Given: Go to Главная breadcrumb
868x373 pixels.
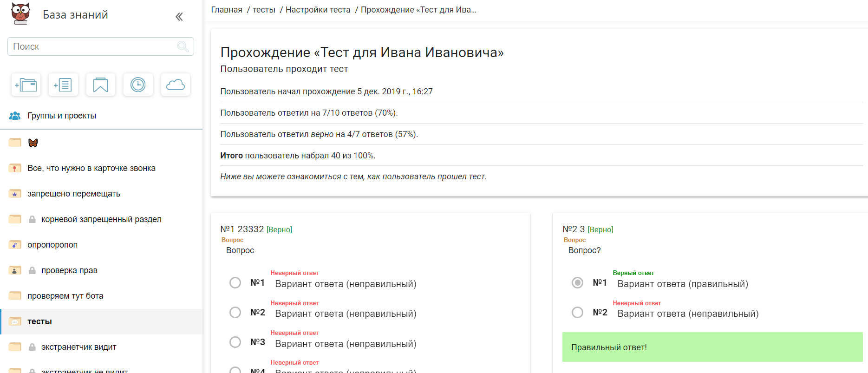Looking at the screenshot, I should [x=227, y=10].
